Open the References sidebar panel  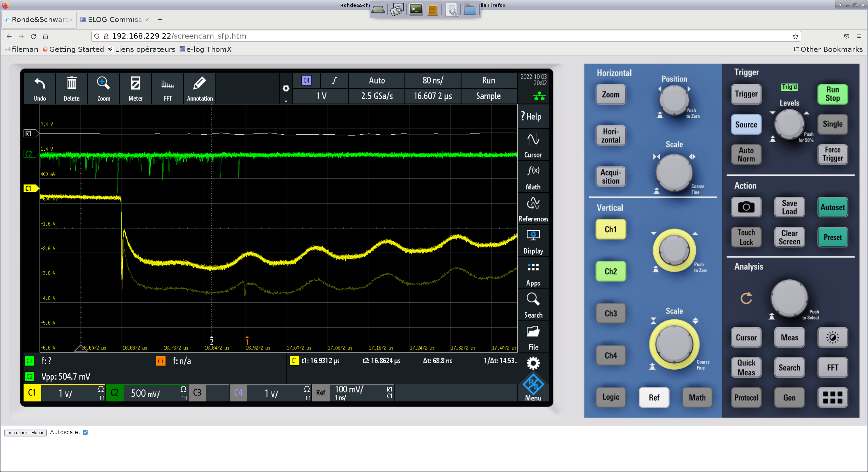(x=533, y=209)
